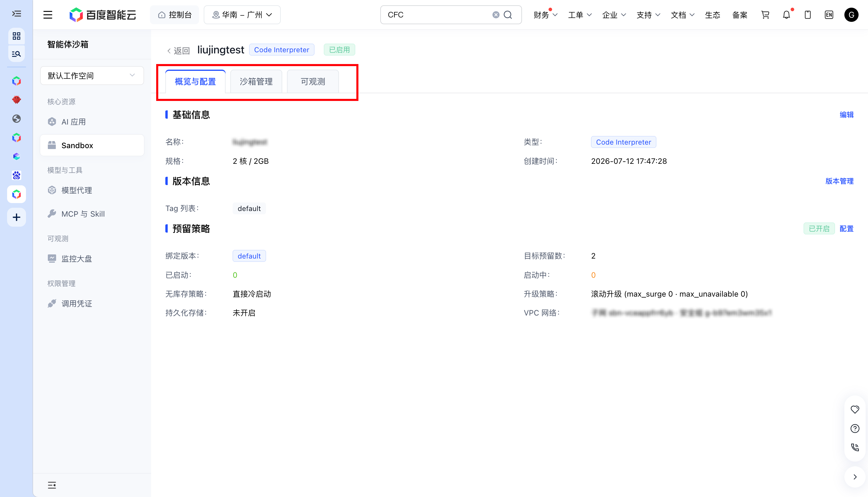Collapse the sidebar using bottom menu icon
Screen dimensions: 868x497
pos(52,485)
